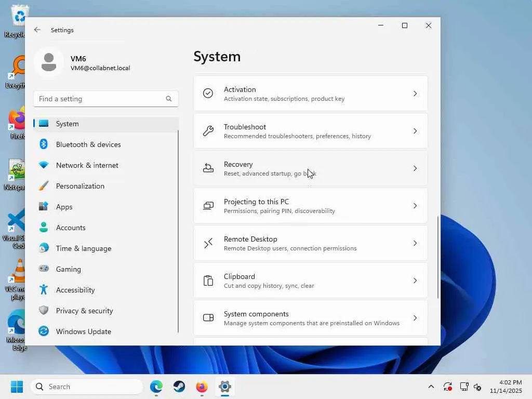Viewport: 532px width, 399px height.
Task: Click the VM6 user avatar picture
Action: (x=49, y=62)
